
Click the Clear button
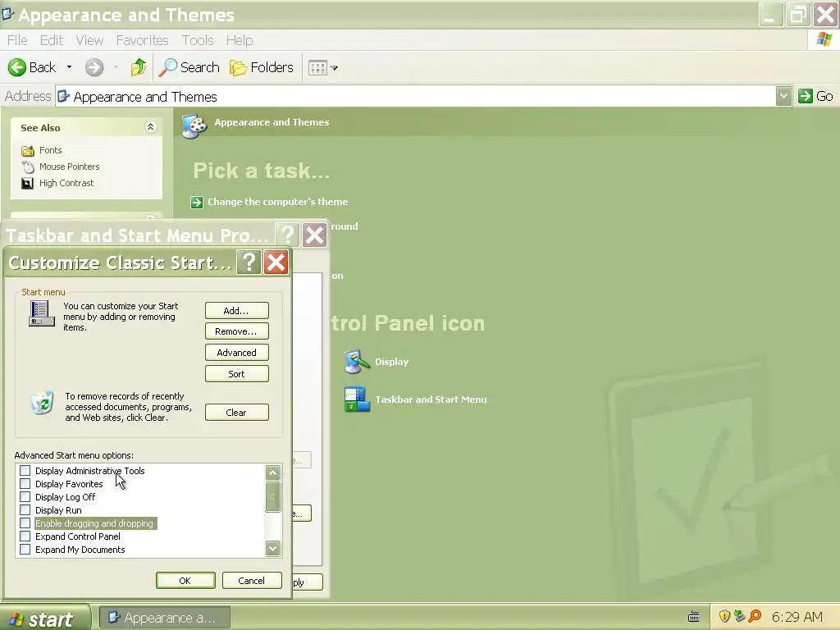237,413
